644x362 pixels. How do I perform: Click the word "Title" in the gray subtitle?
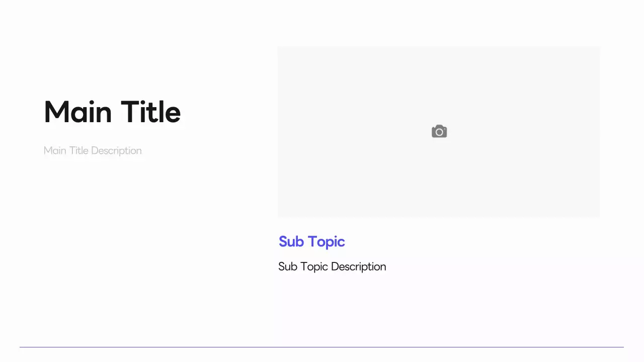[x=78, y=151]
